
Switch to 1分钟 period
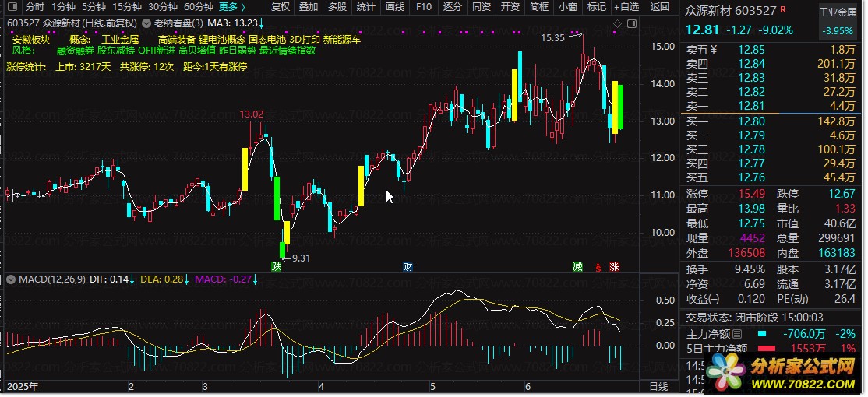[x=63, y=7]
